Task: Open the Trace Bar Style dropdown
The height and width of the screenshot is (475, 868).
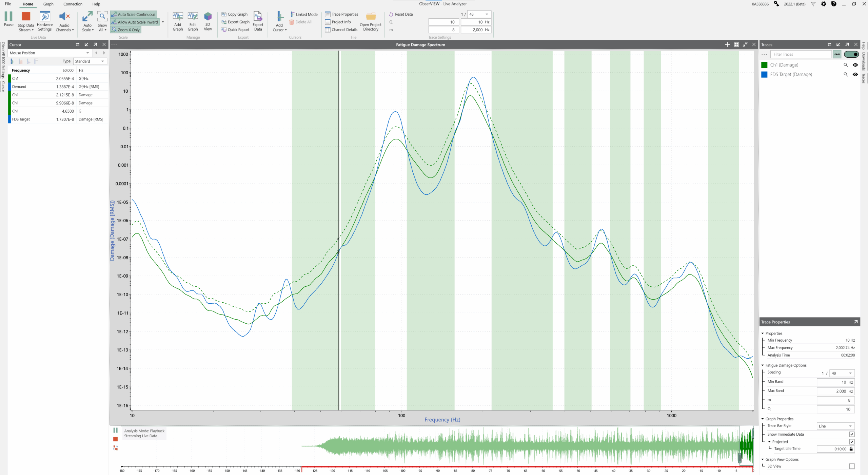Action: pyautogui.click(x=835, y=426)
